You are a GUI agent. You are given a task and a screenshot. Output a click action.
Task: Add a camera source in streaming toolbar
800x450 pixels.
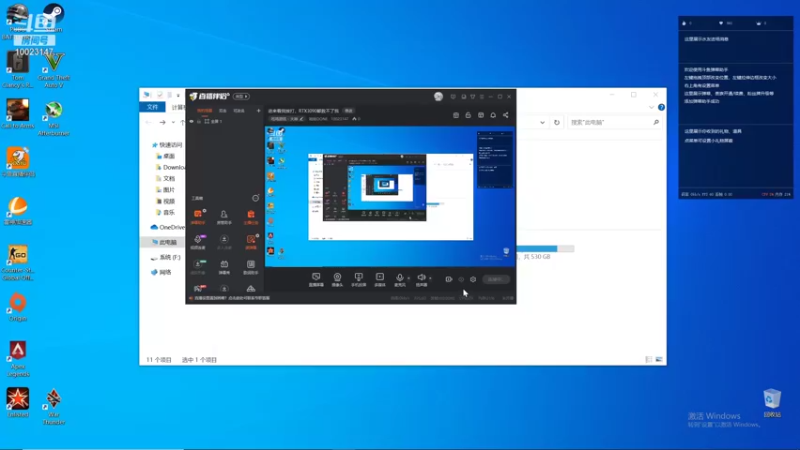337,279
